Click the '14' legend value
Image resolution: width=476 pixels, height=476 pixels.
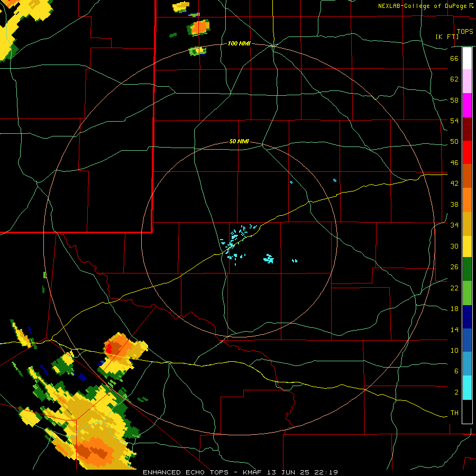click(x=454, y=329)
